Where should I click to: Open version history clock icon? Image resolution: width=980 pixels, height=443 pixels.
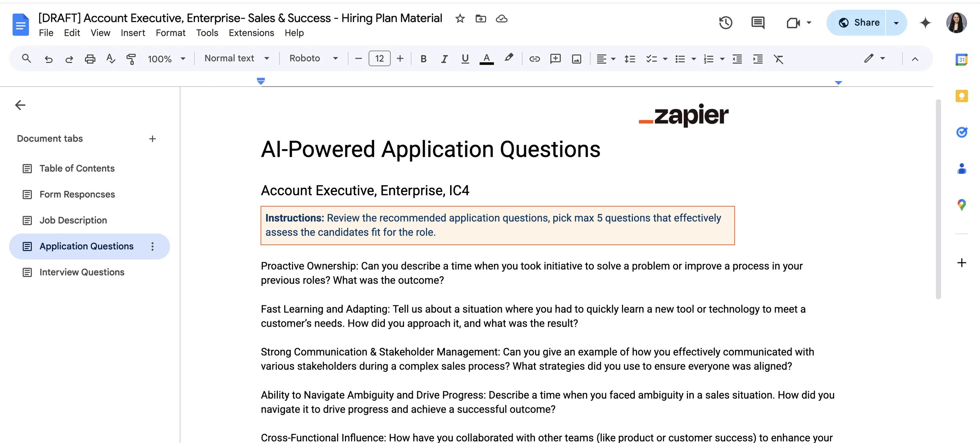point(726,23)
